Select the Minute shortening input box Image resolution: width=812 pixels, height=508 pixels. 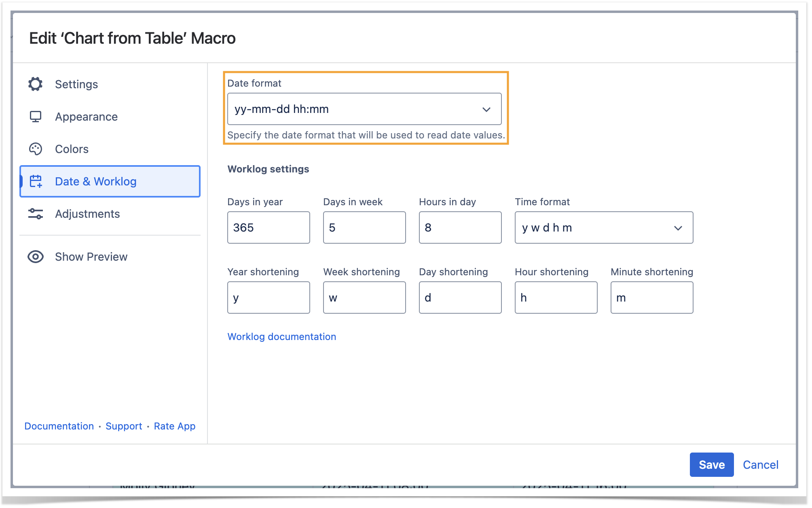click(651, 298)
